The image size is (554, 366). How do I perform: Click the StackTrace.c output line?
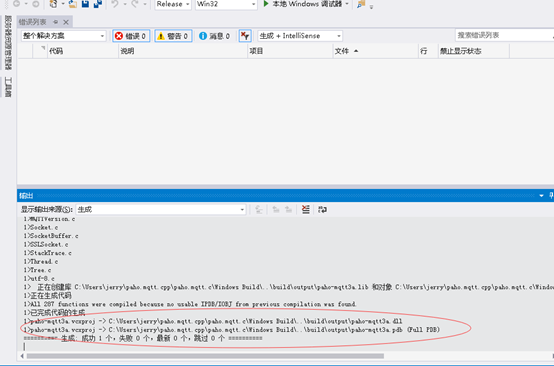click(47, 253)
